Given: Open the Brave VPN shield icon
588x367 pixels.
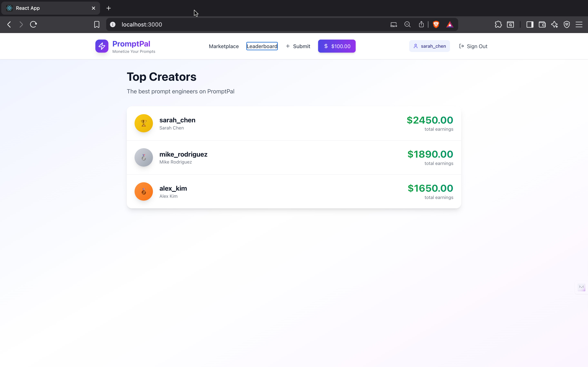Looking at the screenshot, I should click(x=567, y=24).
